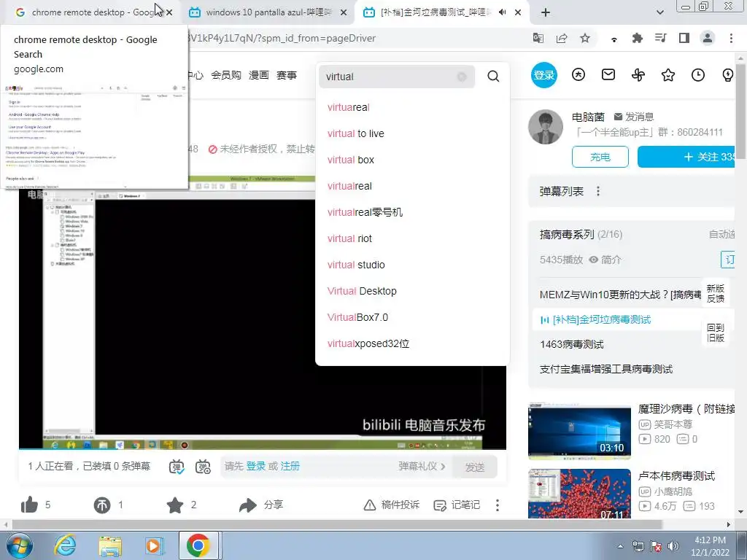747x560 pixels.
Task: Open the media control icon in Chrome toolbar
Action: 660,38
